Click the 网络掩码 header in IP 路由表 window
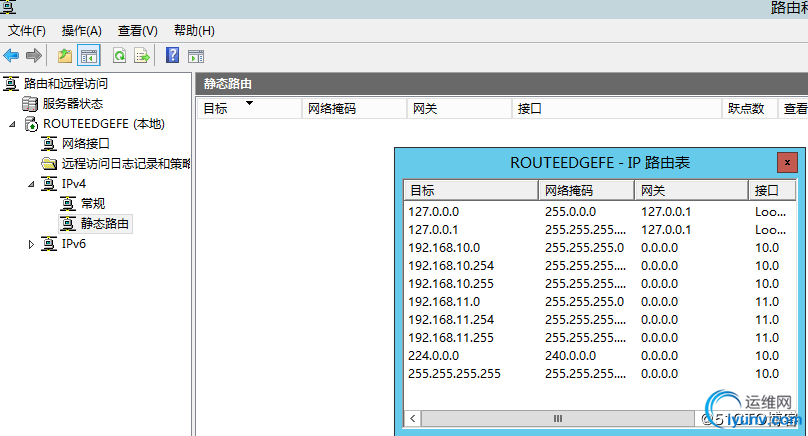808x436 pixels. [586, 190]
